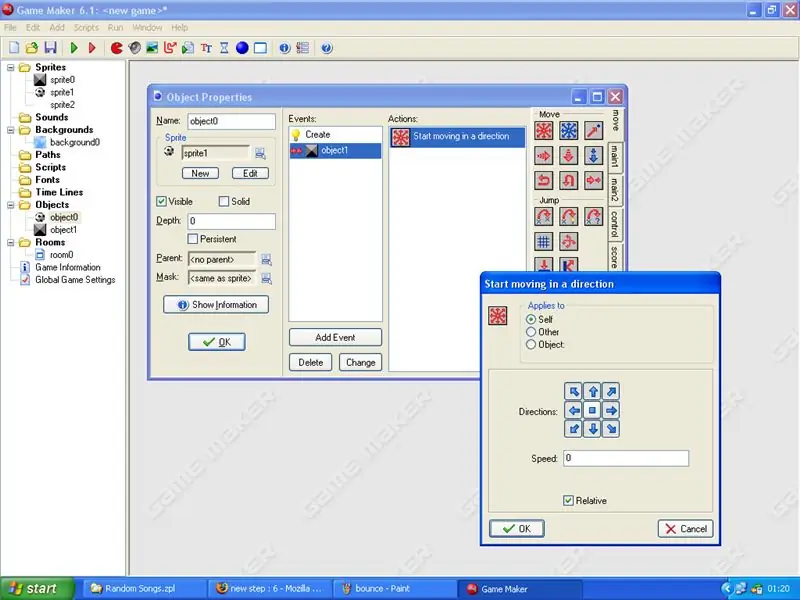
Task: Uncheck the Relative checkbox
Action: 568,501
